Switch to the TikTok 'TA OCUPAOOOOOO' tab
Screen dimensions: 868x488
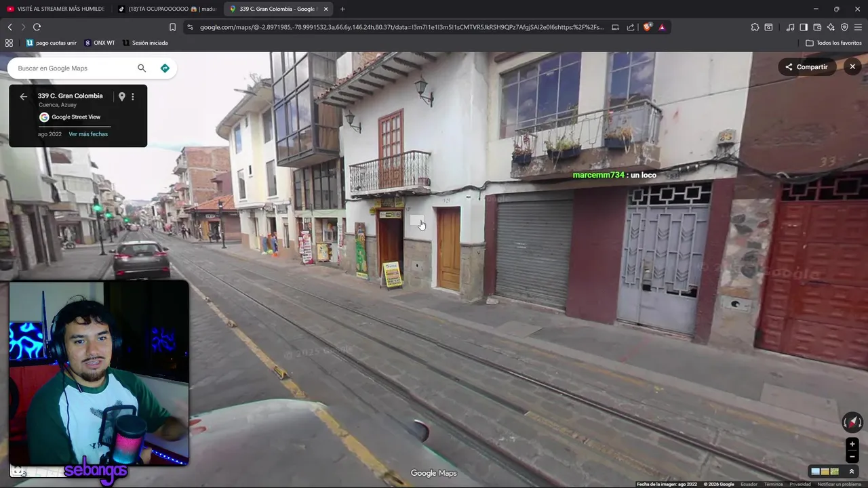click(167, 9)
